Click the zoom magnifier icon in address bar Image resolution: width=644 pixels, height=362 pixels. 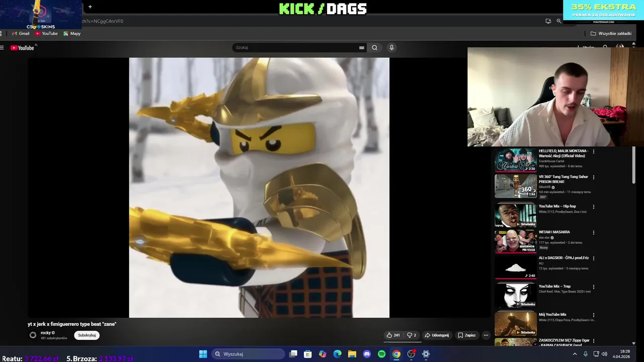558,21
